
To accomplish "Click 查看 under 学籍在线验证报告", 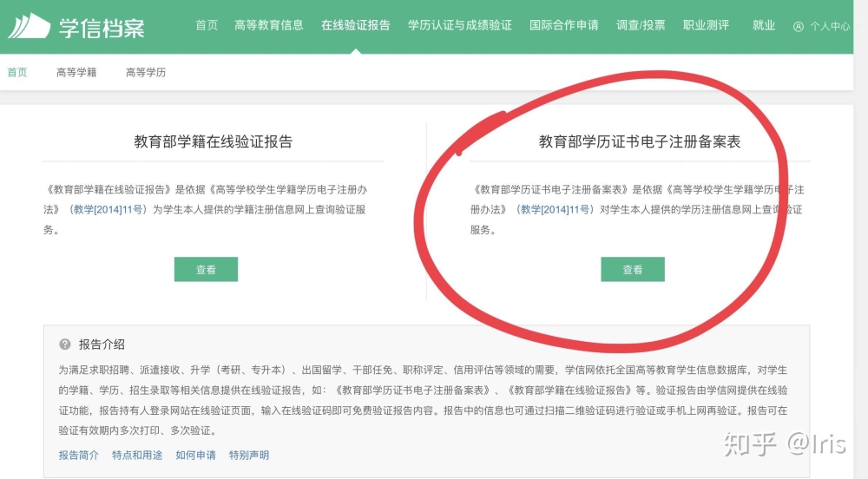I will click(x=206, y=269).
